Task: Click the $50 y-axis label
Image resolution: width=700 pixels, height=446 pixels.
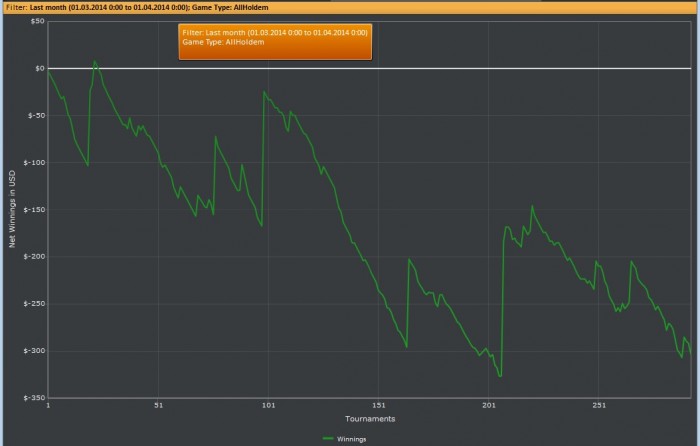Action: [x=38, y=21]
